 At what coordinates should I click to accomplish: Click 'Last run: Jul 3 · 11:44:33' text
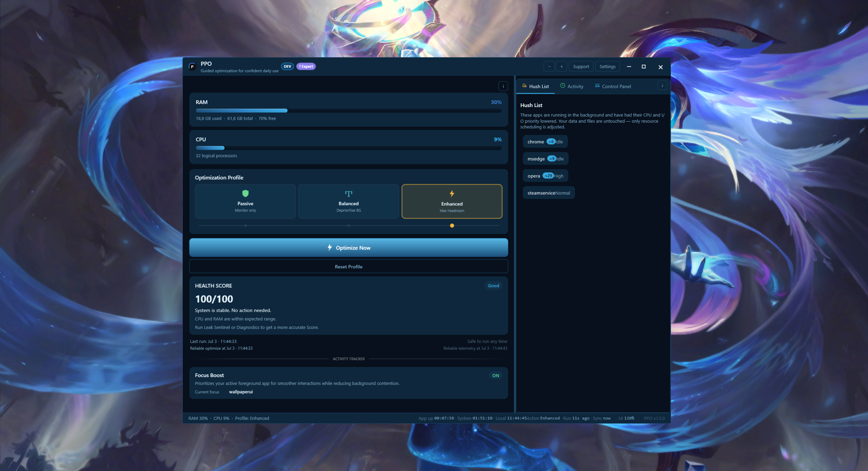click(x=213, y=342)
